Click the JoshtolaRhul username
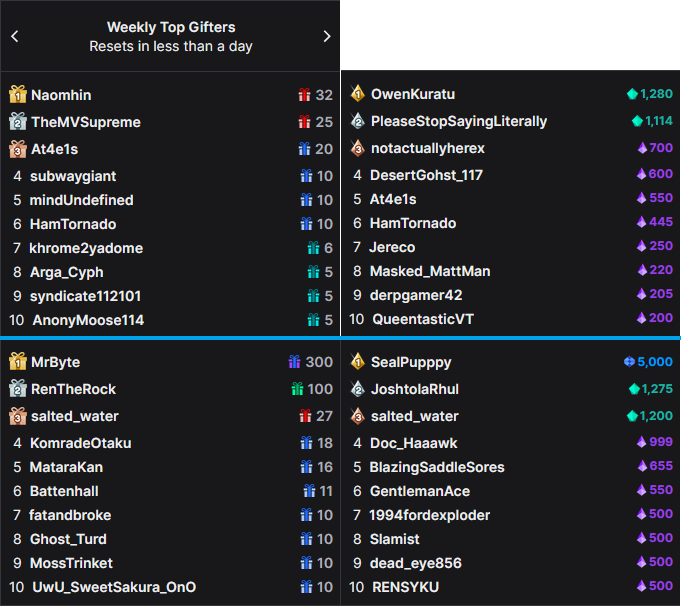Viewport: 681px width, 606px height. point(415,389)
